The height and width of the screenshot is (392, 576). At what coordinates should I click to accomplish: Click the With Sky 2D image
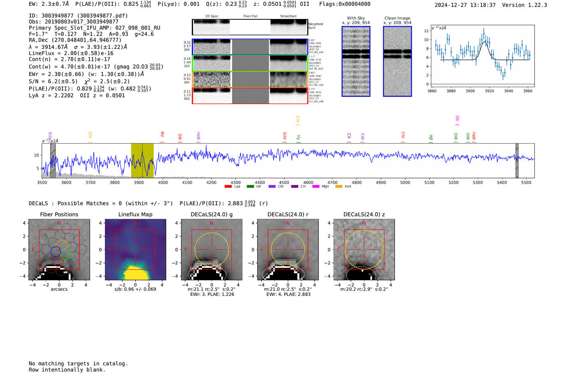click(x=356, y=61)
